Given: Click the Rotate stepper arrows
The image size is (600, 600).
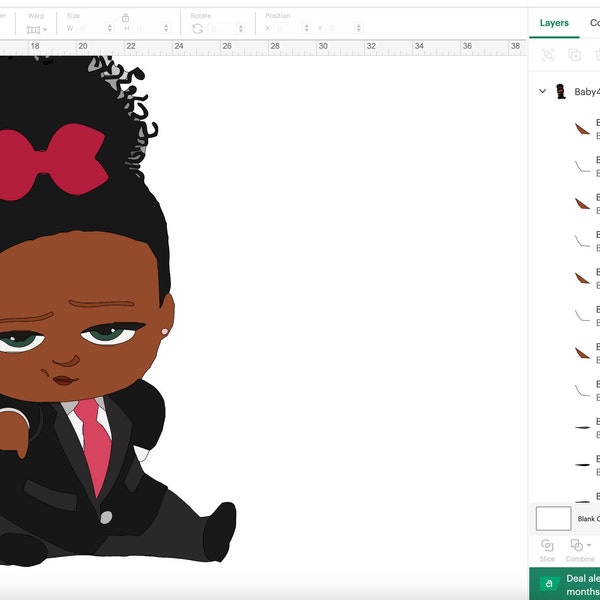Looking at the screenshot, I should coord(241,29).
